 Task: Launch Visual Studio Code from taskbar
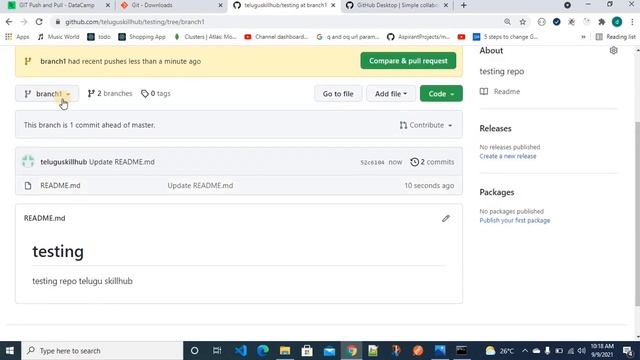click(240, 351)
